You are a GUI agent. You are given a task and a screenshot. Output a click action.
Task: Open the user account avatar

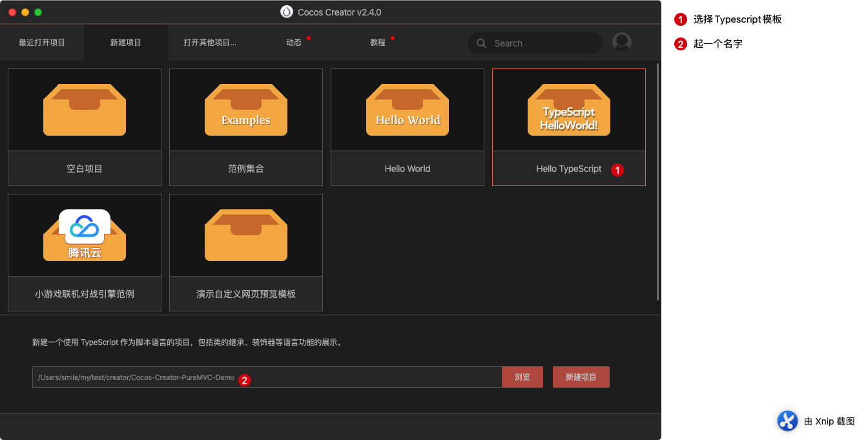point(622,42)
